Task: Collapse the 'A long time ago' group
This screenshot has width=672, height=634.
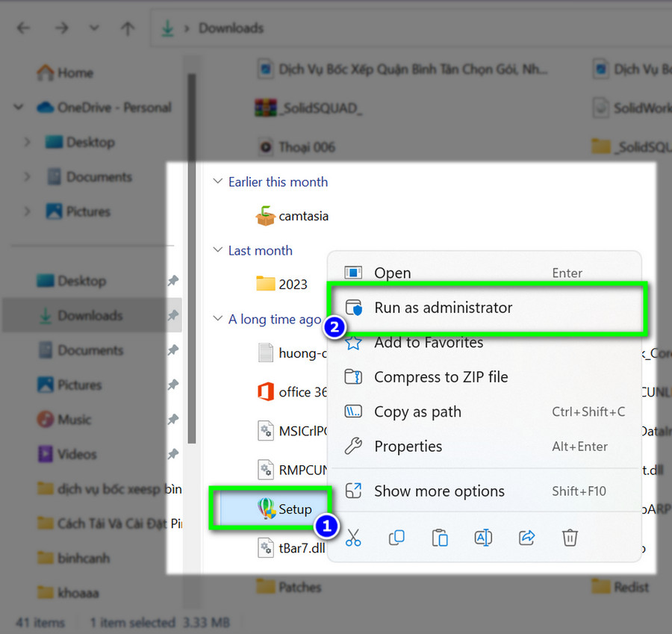Action: pyautogui.click(x=217, y=320)
